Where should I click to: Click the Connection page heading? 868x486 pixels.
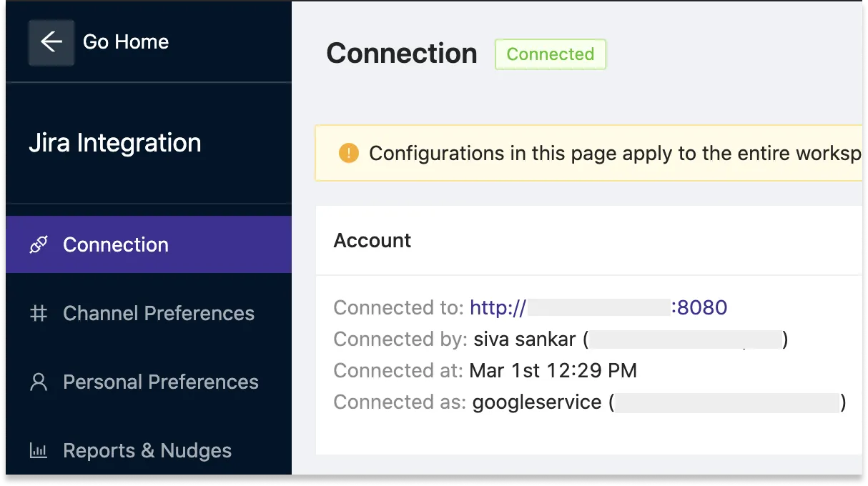402,54
